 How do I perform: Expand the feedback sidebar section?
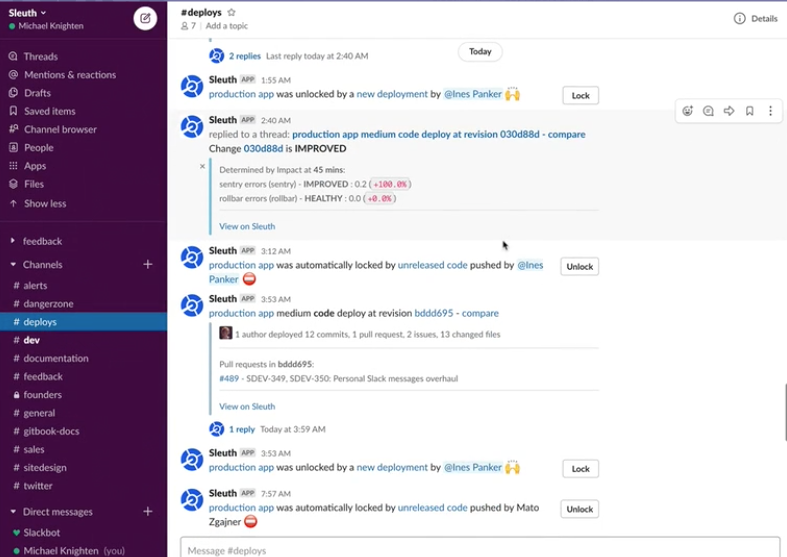click(x=13, y=241)
